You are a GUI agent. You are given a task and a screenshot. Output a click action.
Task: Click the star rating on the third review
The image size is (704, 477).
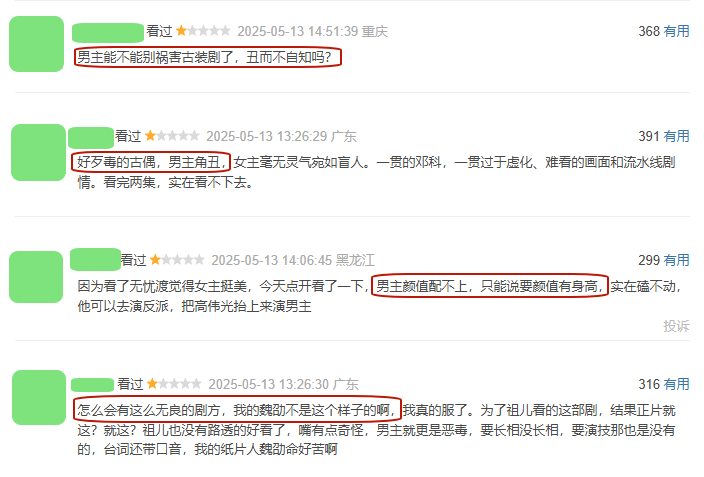pyautogui.click(x=177, y=260)
